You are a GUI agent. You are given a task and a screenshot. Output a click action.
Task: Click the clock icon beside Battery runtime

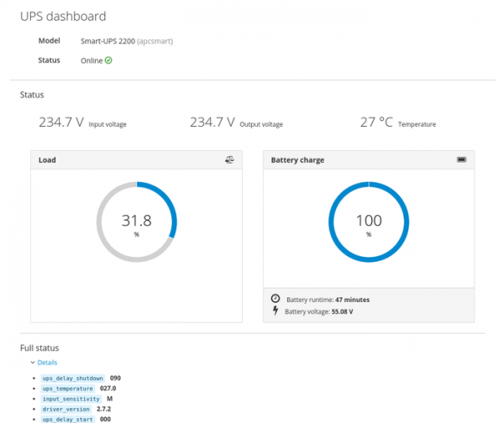275,299
